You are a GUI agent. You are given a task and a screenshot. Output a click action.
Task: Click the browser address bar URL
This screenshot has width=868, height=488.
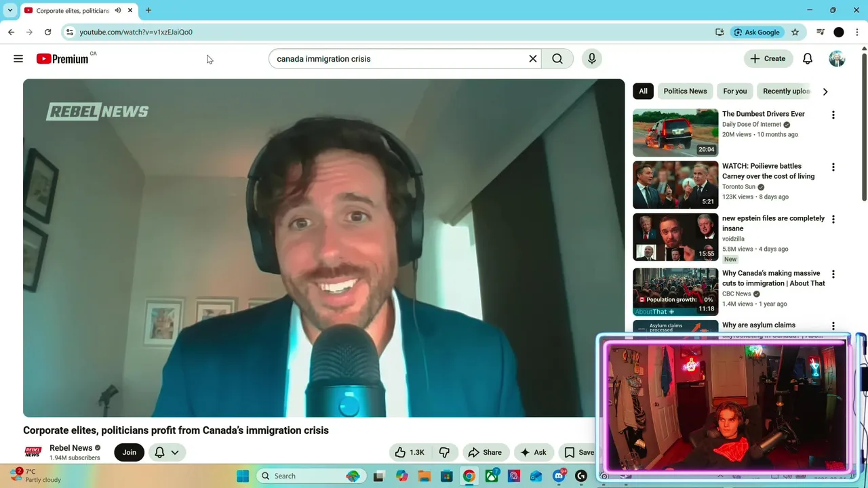[136, 32]
